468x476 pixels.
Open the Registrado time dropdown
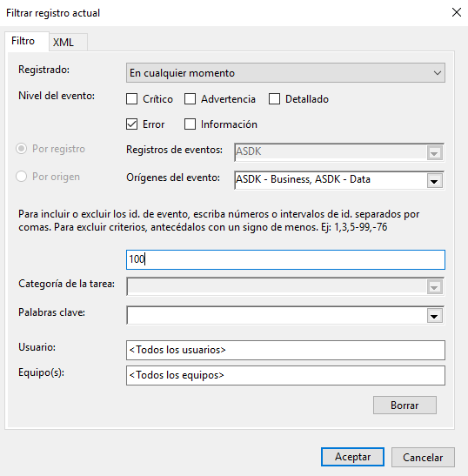[x=285, y=73]
